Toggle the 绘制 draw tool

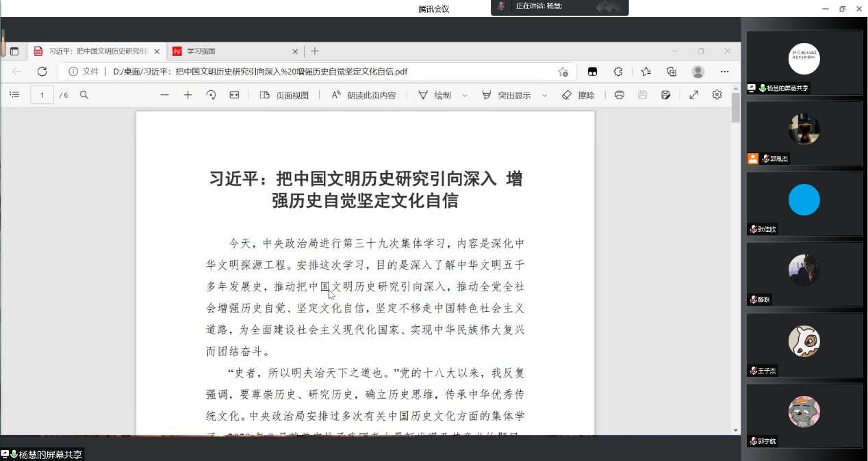[x=435, y=95]
